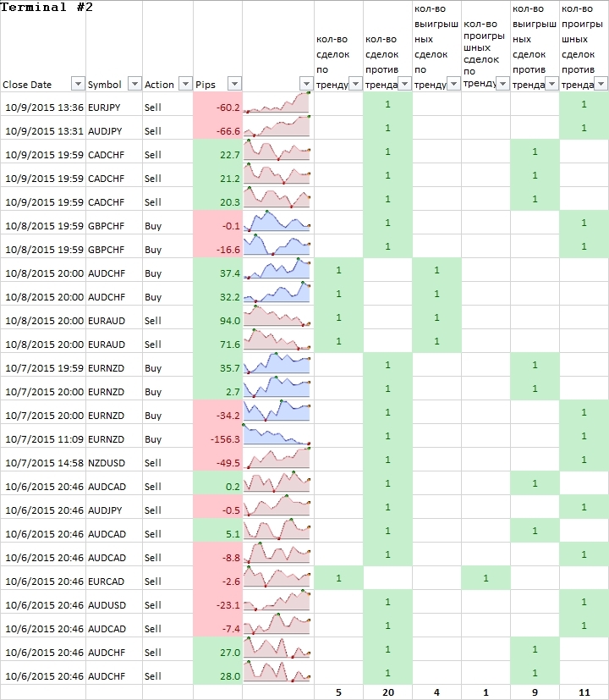Select the total 9 cell in bottom row
609x700 pixels.
point(535,692)
